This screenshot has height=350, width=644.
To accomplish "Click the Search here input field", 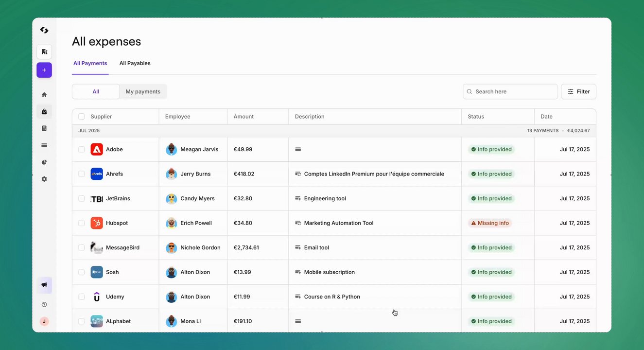I will click(510, 91).
